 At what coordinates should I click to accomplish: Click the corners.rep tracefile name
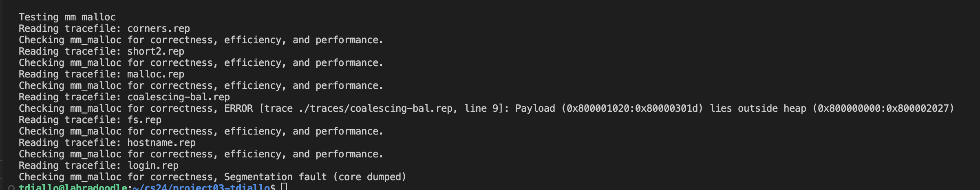point(159,29)
